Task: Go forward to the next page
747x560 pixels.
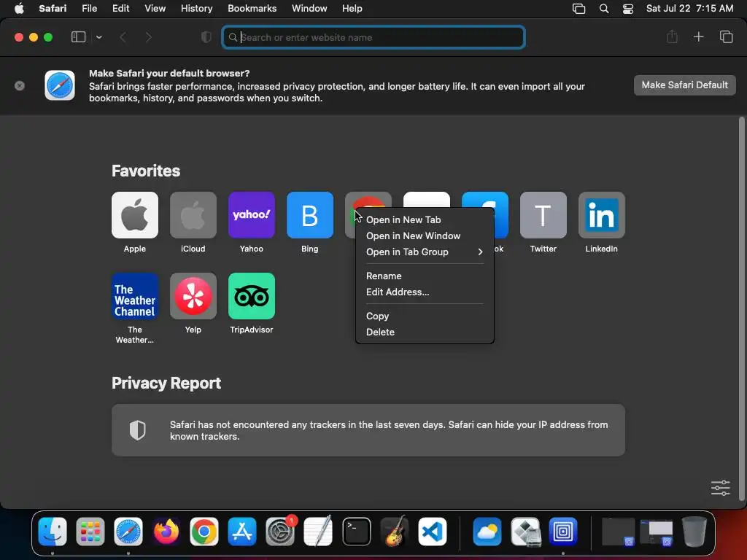Action: tap(148, 37)
